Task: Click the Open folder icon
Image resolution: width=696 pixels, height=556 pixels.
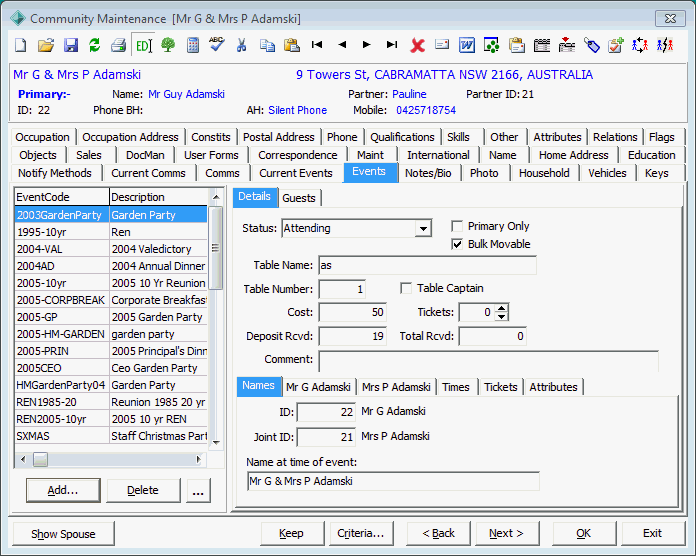Action: coord(46,45)
